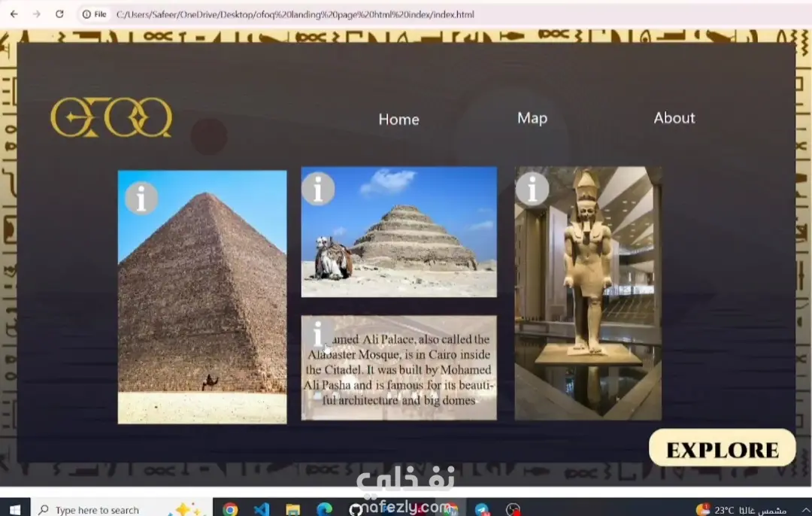Select the Great Pyramid photo card
This screenshot has width=812, height=516.
[202, 297]
